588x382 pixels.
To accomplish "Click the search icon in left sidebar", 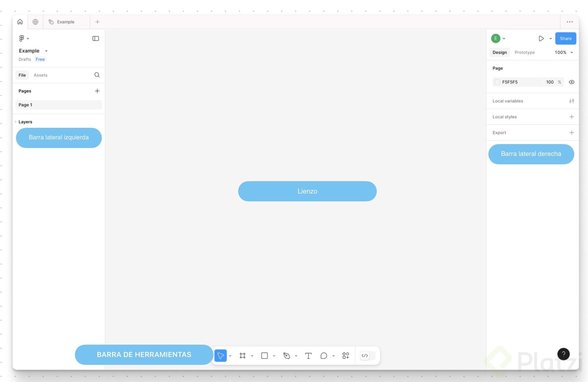I will coord(97,75).
